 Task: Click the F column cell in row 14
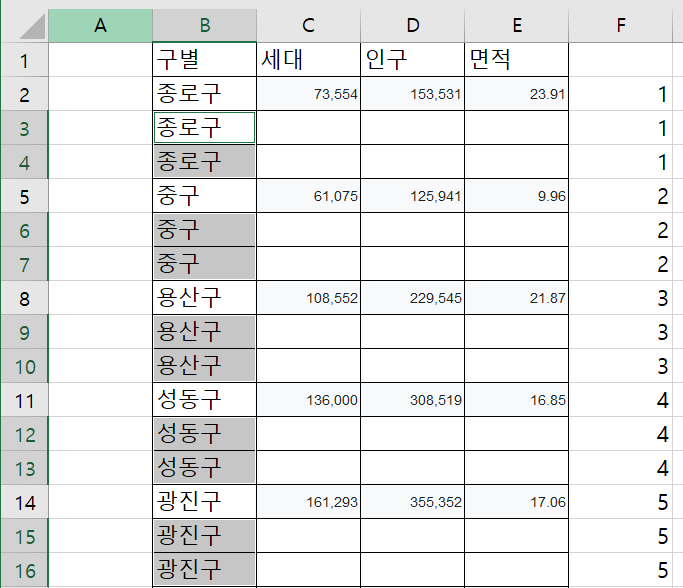tap(621, 502)
